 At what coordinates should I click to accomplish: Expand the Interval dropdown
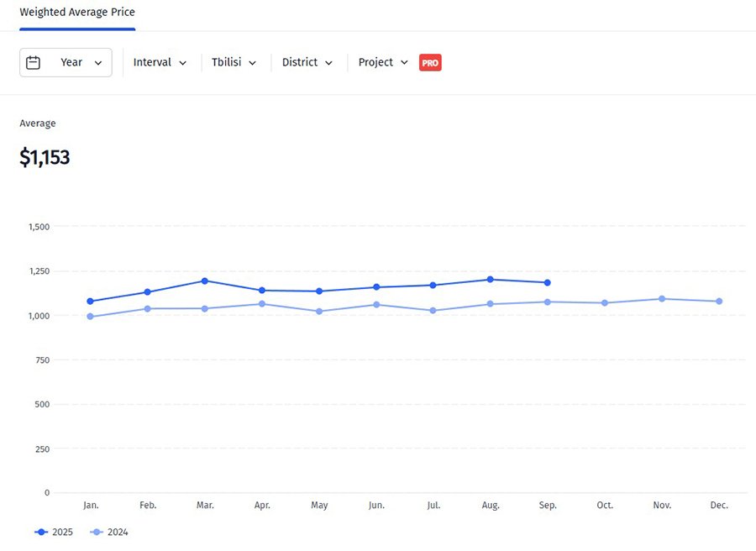click(160, 62)
